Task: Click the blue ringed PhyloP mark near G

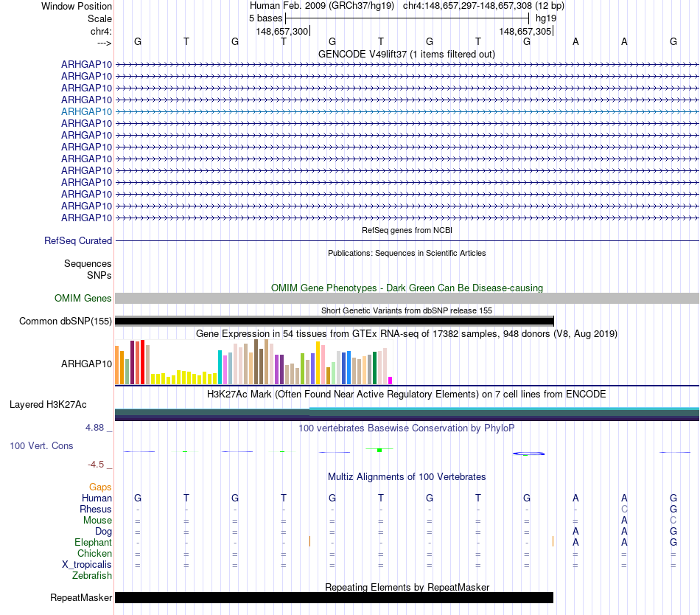Action: [x=528, y=454]
